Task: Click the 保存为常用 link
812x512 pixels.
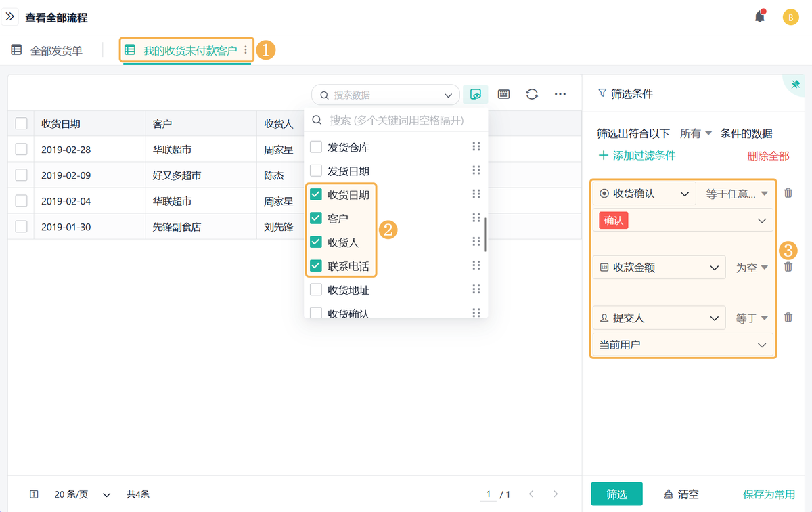Action: coord(769,494)
